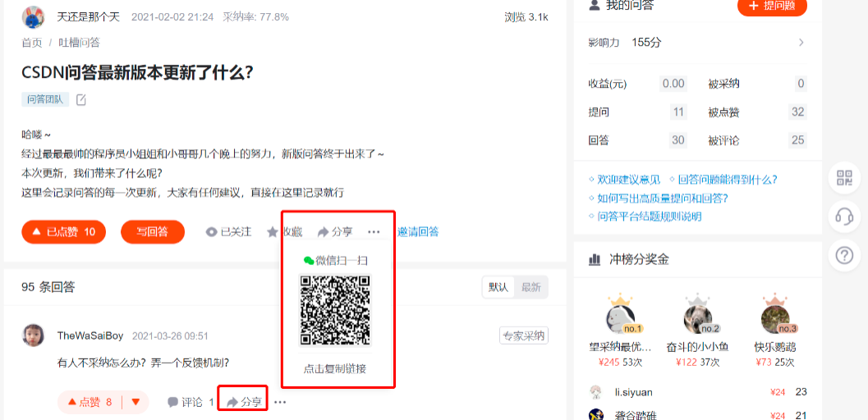The height and width of the screenshot is (420, 868).
Task: Click the answer's 分享 share button
Action: click(244, 402)
